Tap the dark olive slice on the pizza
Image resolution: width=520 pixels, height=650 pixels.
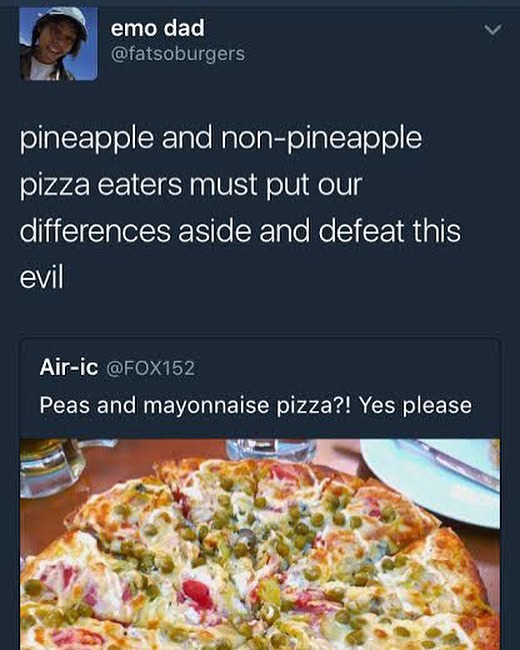(x=245, y=537)
